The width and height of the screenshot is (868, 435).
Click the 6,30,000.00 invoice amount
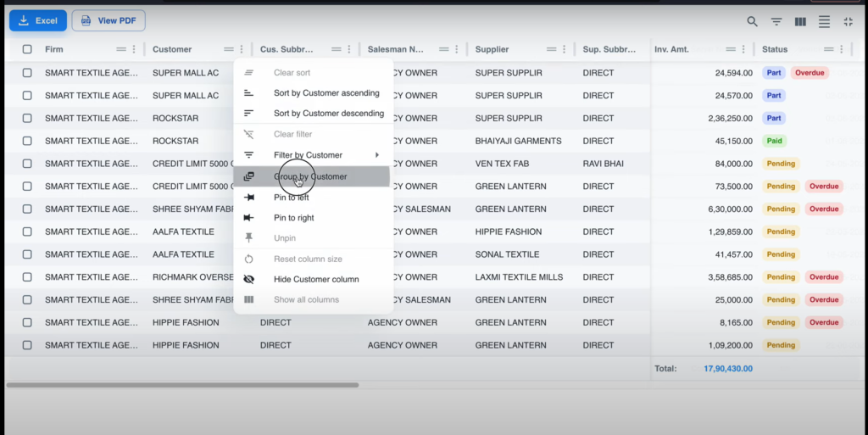(x=730, y=209)
